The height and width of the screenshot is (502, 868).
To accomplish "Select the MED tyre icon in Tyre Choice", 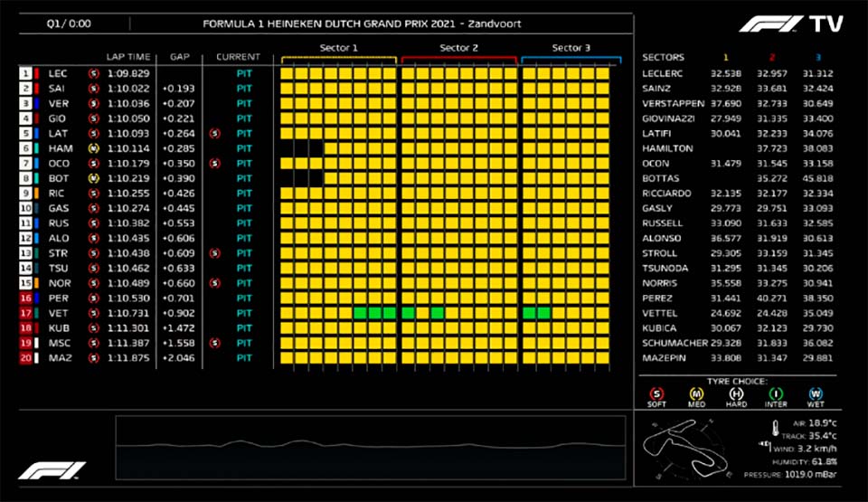I will click(x=696, y=394).
